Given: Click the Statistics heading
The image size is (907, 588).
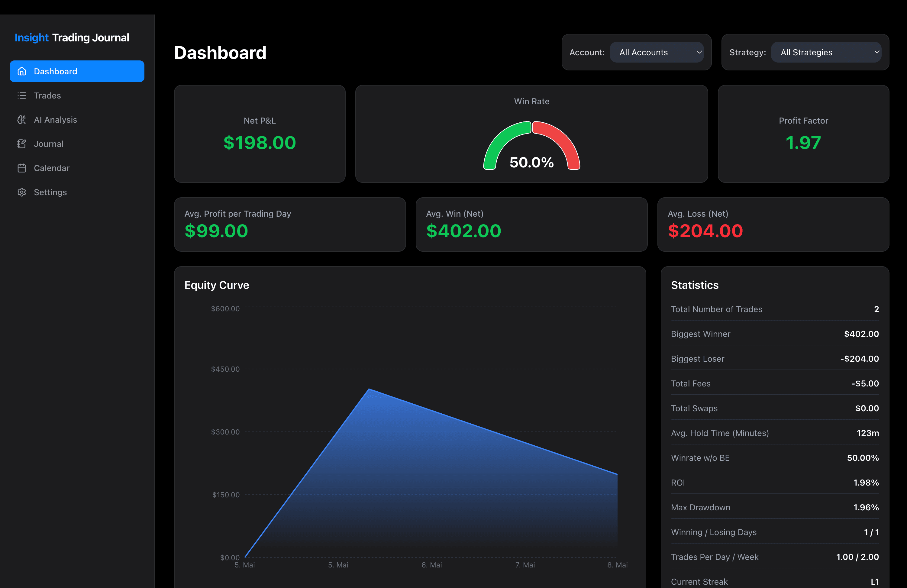Looking at the screenshot, I should tap(694, 285).
